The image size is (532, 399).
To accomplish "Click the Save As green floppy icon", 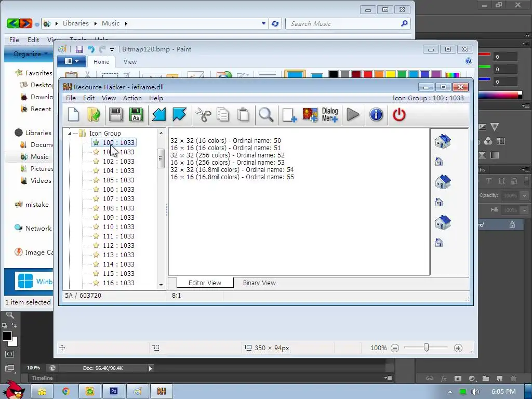I will (136, 114).
